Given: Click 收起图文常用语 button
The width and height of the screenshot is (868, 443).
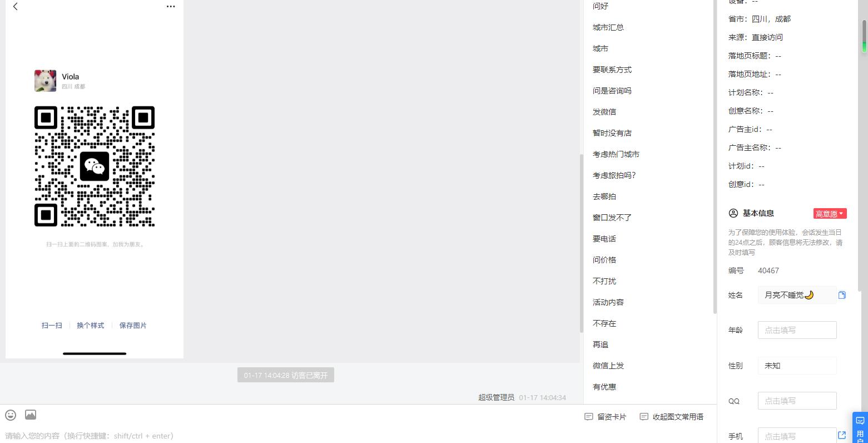Looking at the screenshot, I should (x=672, y=417).
